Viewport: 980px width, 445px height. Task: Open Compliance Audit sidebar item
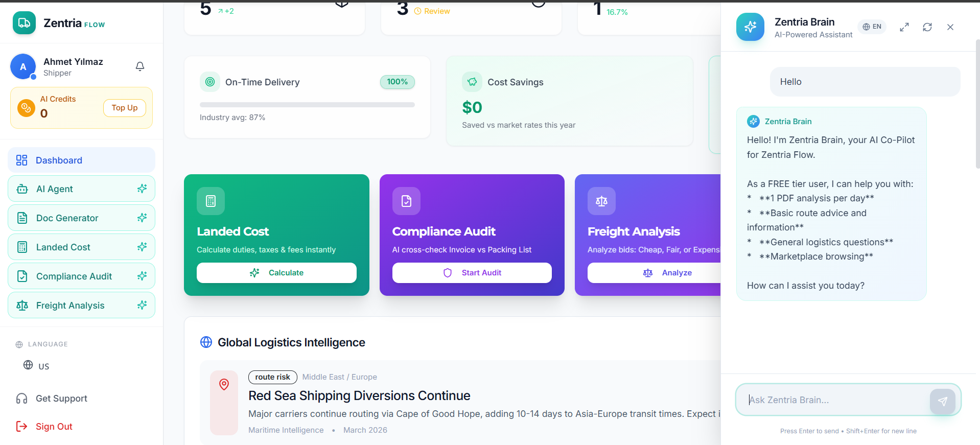click(x=81, y=276)
